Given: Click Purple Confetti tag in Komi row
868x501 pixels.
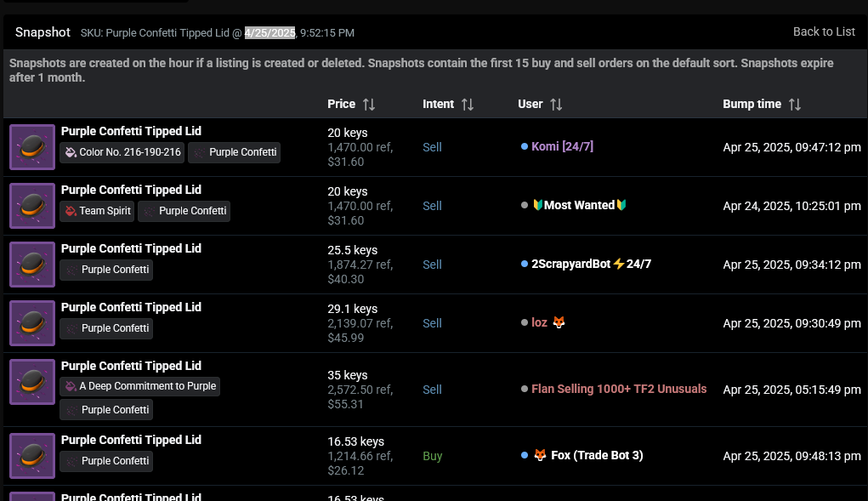Looking at the screenshot, I should [x=234, y=152].
